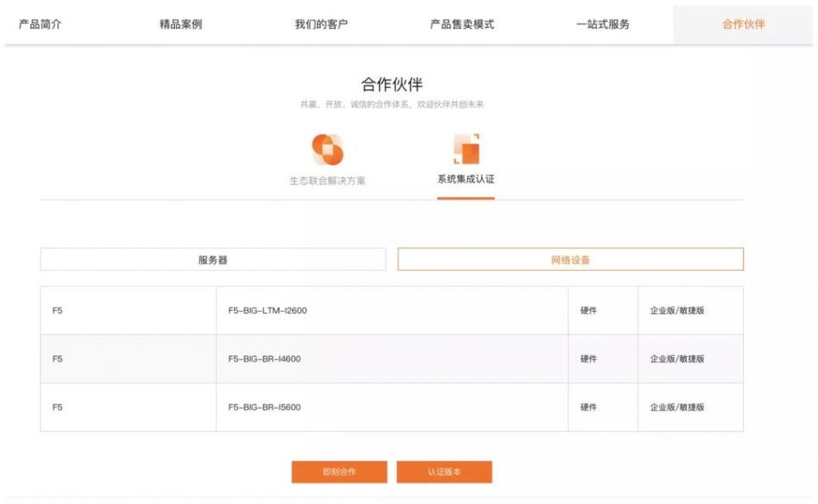818x504 pixels.
Task: Click 硬件 cell in the I4600 row
Action: [603, 359]
